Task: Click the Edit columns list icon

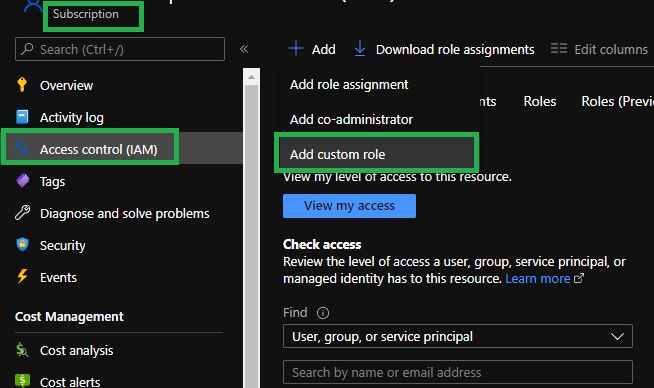Action: tap(558, 48)
